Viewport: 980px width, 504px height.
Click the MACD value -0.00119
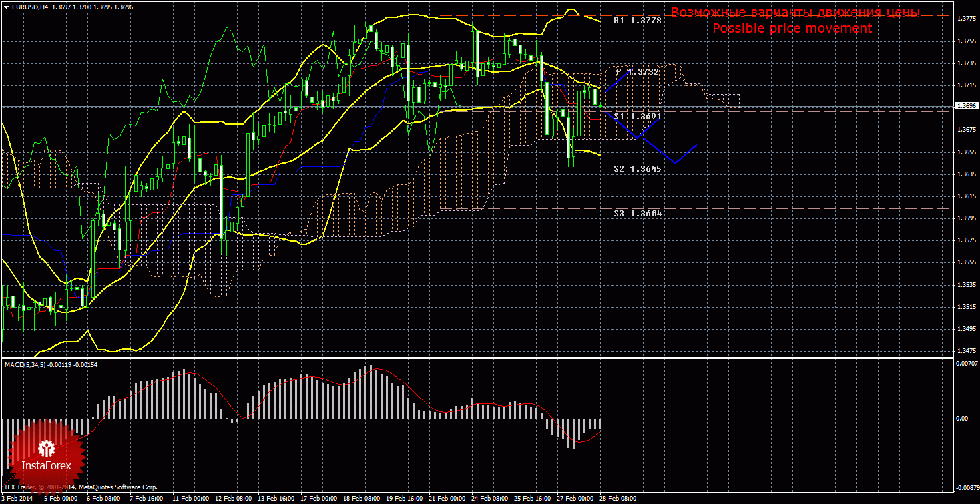tap(61, 365)
